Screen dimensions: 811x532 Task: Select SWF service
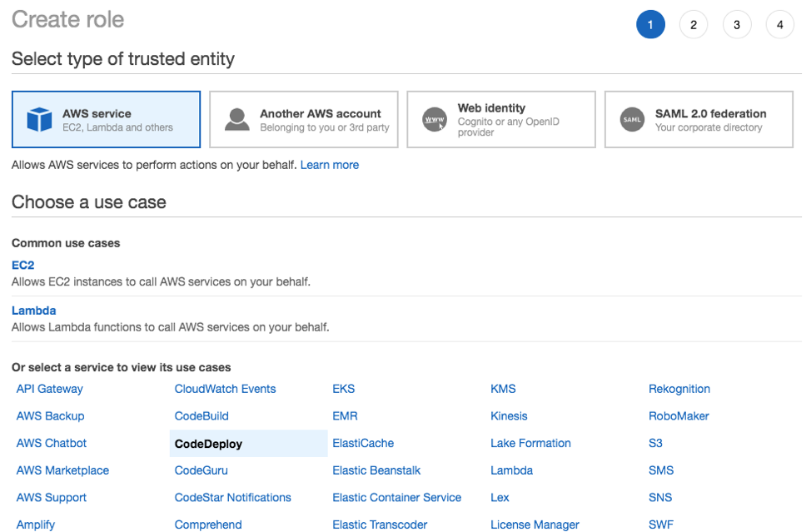tap(661, 525)
